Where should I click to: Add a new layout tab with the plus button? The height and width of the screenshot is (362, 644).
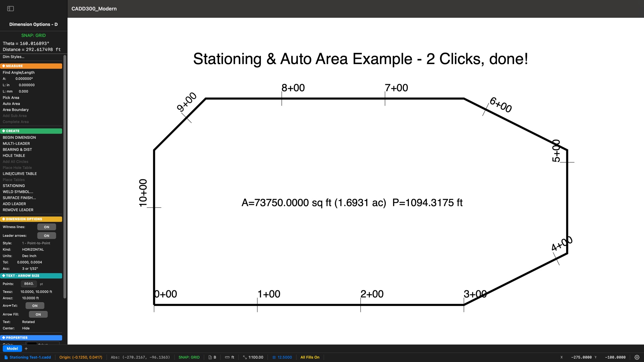(26, 349)
